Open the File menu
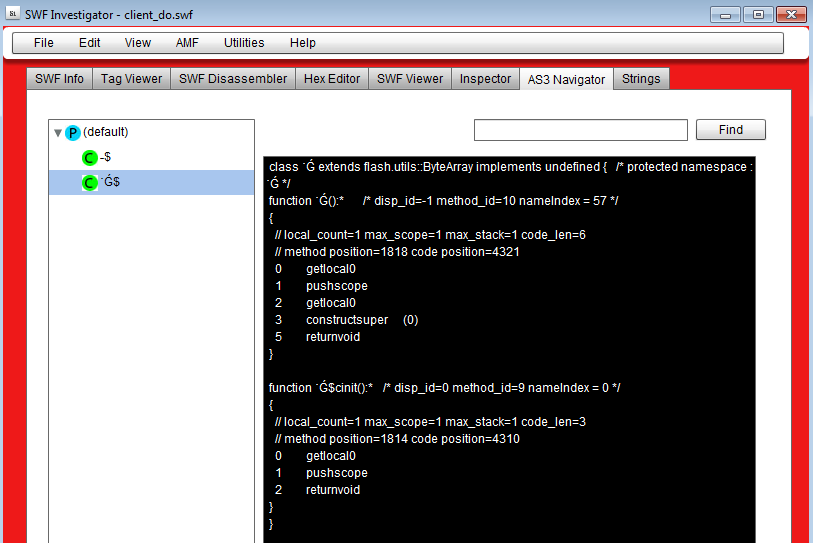The width and height of the screenshot is (813, 543). coord(43,43)
